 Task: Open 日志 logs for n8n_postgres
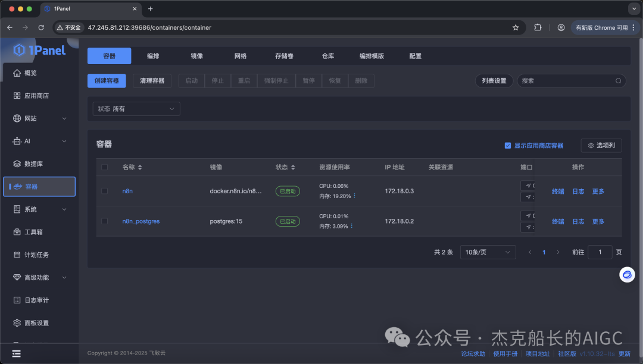tap(578, 221)
